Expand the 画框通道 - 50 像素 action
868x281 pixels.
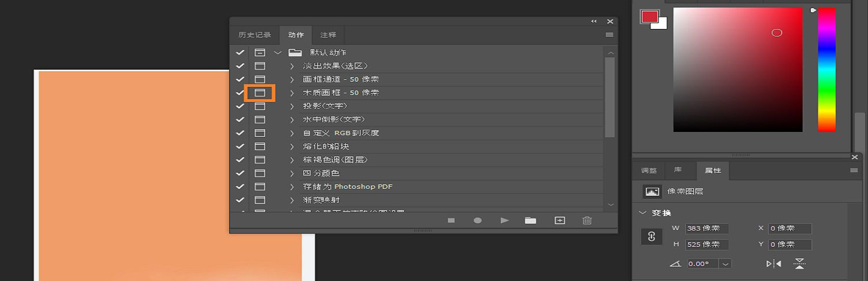[x=292, y=79]
